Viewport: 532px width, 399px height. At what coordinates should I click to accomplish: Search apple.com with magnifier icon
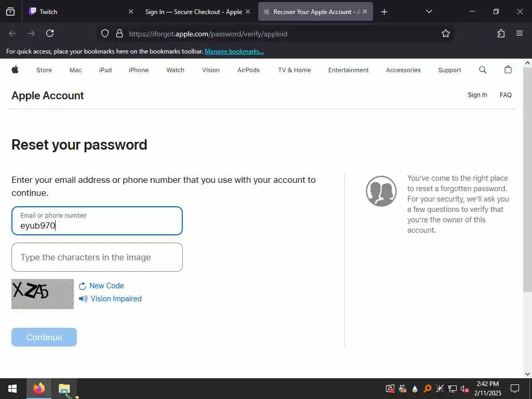tap(483, 70)
